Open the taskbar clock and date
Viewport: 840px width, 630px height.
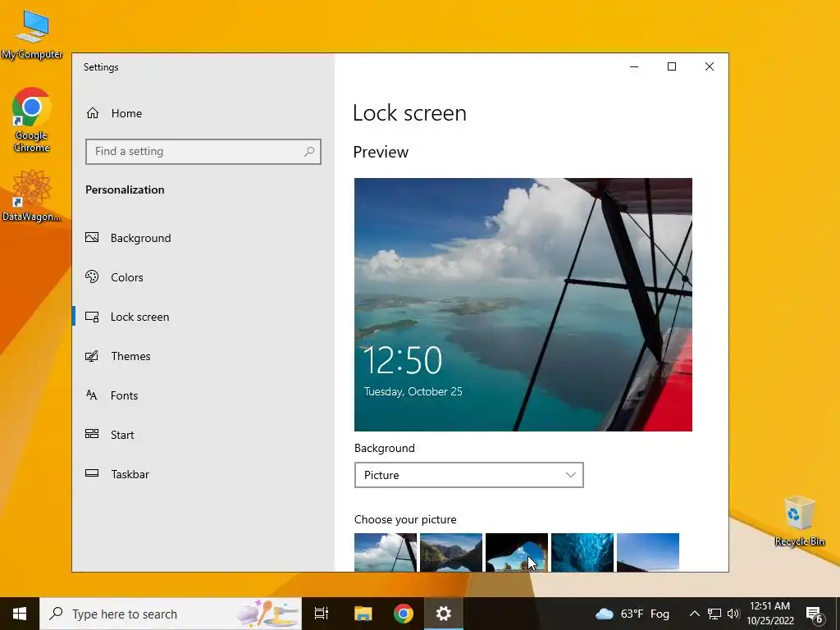coord(769,614)
